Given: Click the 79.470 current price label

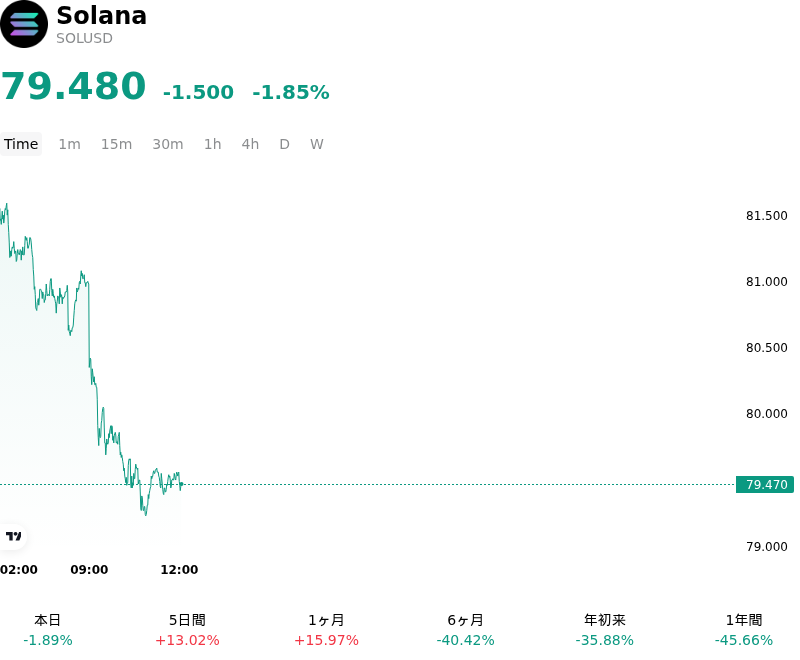Looking at the screenshot, I should click(x=765, y=485).
